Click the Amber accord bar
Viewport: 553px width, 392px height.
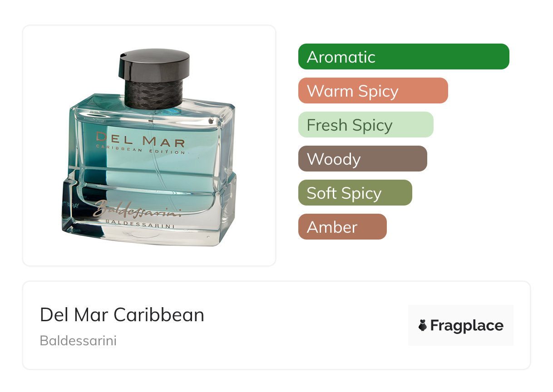[342, 227]
